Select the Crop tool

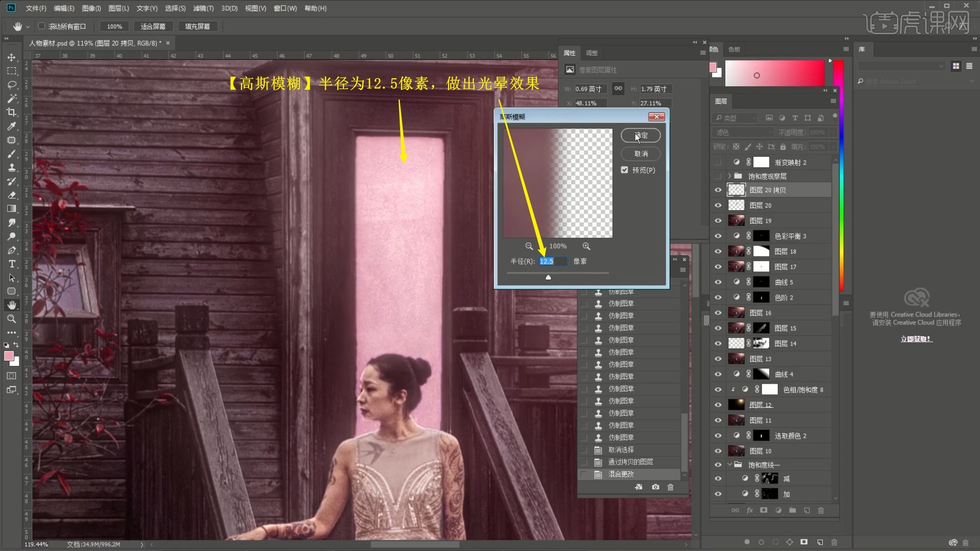pos(12,112)
